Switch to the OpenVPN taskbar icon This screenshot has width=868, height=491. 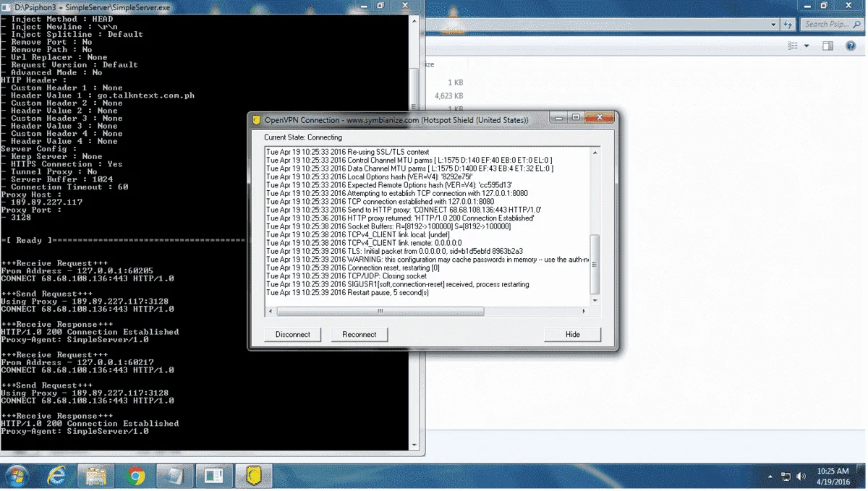pyautogui.click(x=253, y=476)
